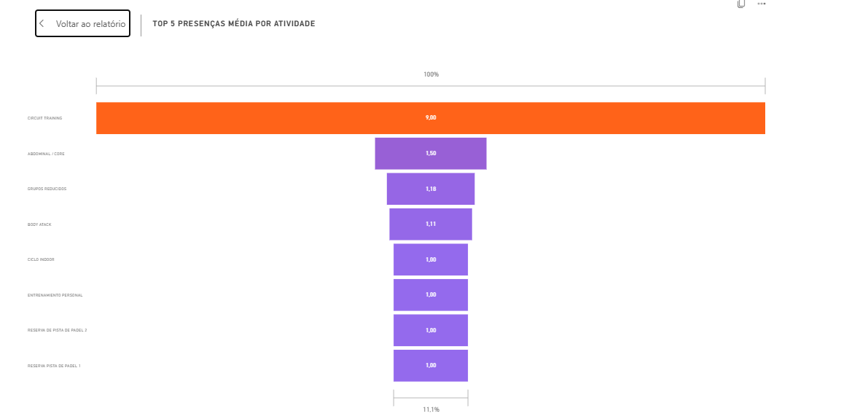Viewport: 868px width, 419px height.
Task: Select the Entrenamiento Personal funnel bar
Action: pyautogui.click(x=431, y=295)
